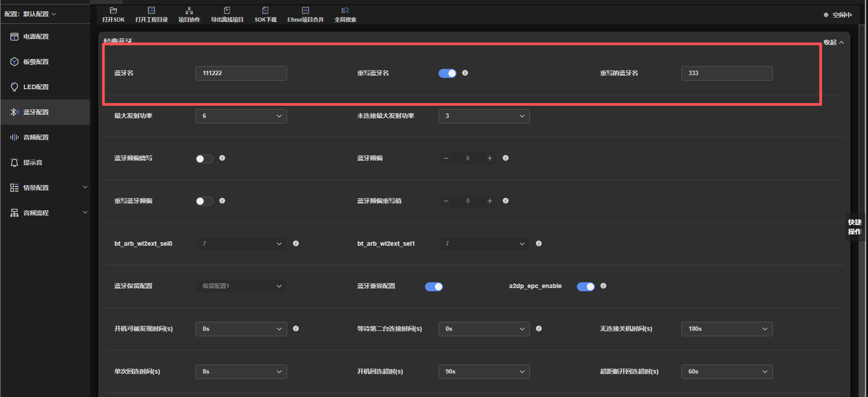
Task: Click info icon next to 蓝牙频偏烧写
Action: [222, 158]
